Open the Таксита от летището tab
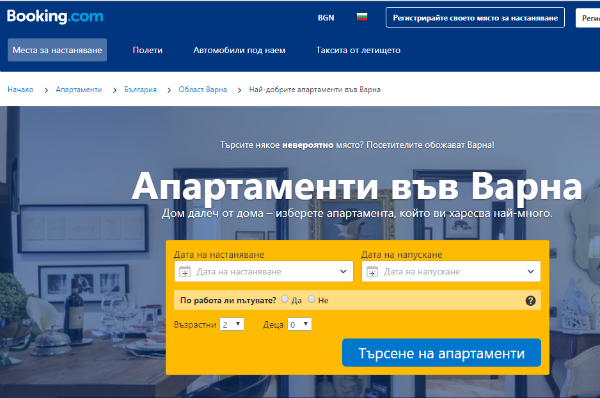This screenshot has height=398, width=600. click(x=358, y=50)
